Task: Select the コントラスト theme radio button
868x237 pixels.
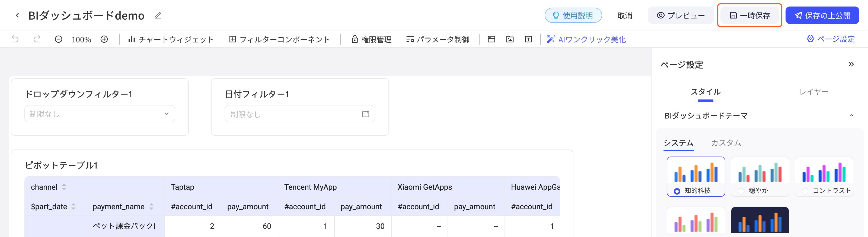Action: 805,191
